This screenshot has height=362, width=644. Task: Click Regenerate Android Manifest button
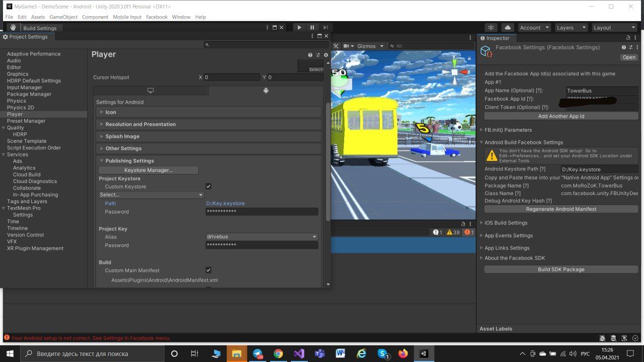tap(561, 209)
